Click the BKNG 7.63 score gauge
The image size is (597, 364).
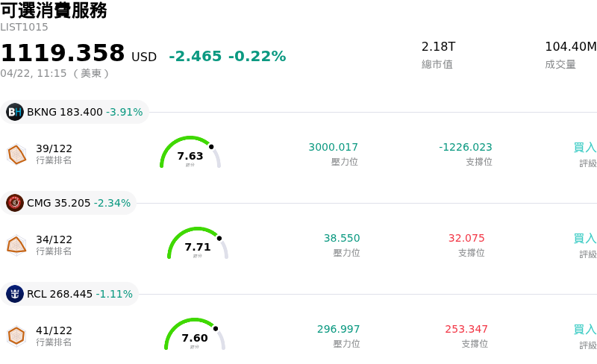tap(190, 153)
